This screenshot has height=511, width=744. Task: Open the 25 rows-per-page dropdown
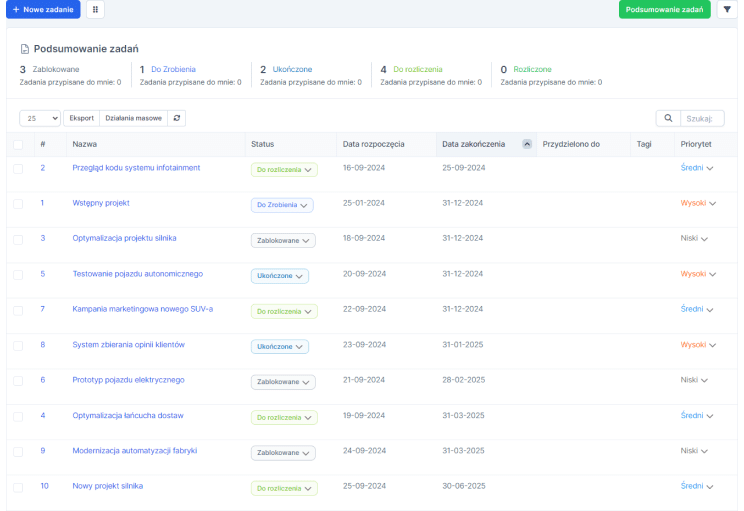pyautogui.click(x=40, y=118)
